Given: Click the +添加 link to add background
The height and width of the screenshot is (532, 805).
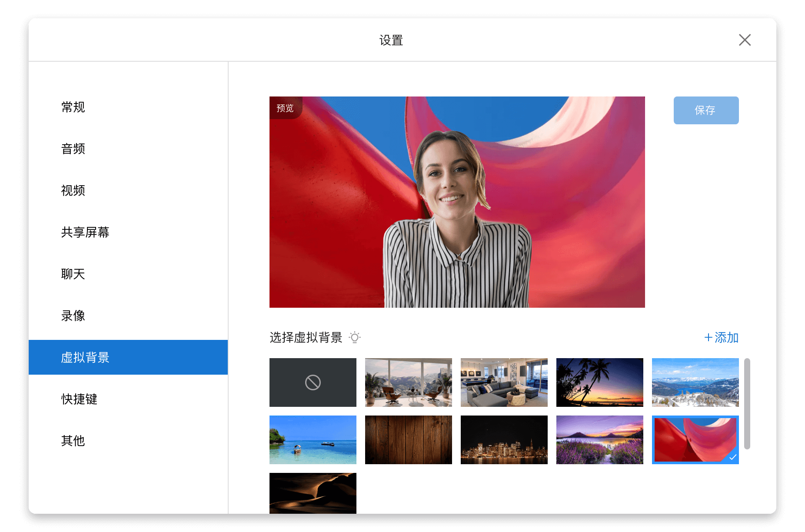Looking at the screenshot, I should (x=721, y=338).
